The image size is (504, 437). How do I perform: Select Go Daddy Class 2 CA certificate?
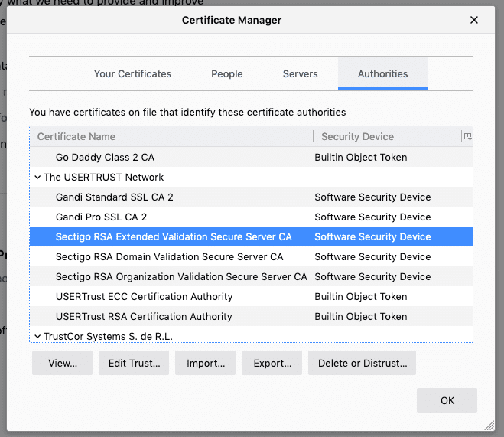[x=105, y=158]
